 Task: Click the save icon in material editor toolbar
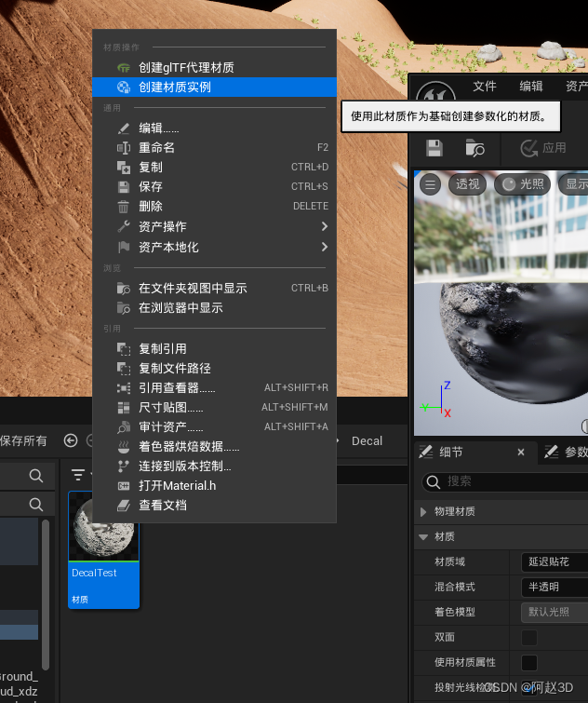[x=434, y=148]
